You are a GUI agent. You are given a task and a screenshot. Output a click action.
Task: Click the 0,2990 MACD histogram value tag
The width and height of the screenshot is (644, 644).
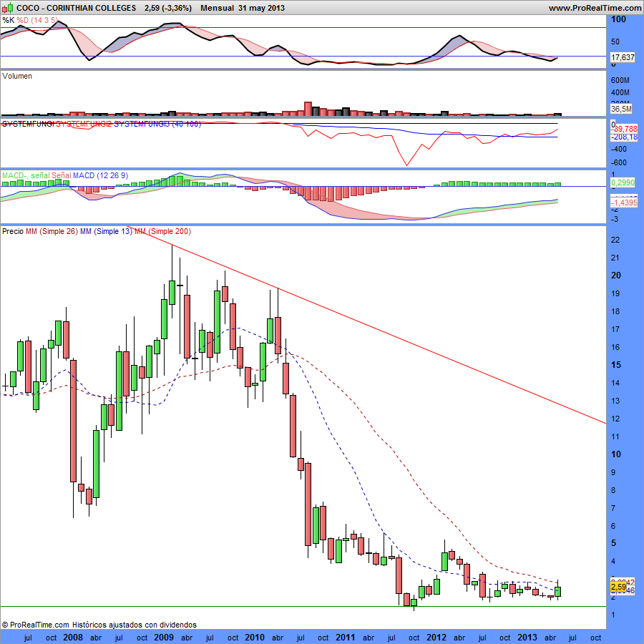click(623, 182)
